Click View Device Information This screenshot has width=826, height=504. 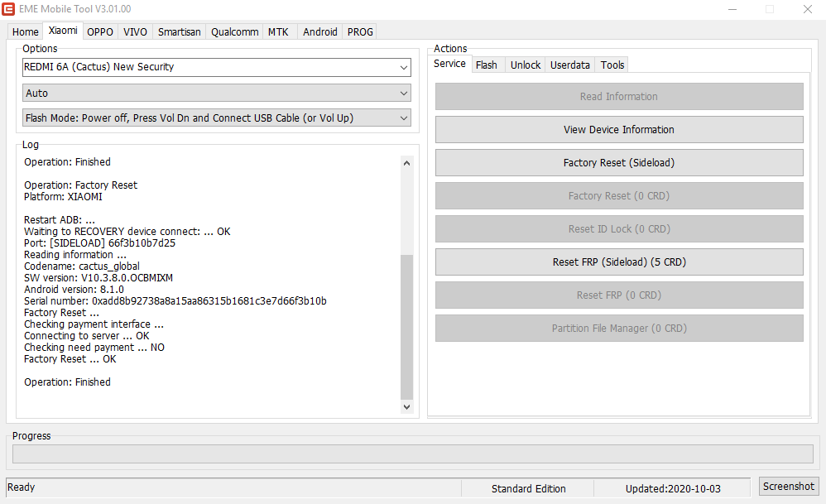pyautogui.click(x=619, y=130)
